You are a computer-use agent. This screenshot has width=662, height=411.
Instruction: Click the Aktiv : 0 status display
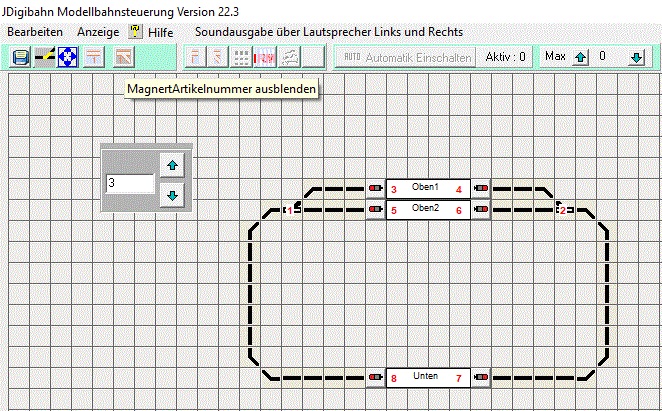click(x=505, y=57)
